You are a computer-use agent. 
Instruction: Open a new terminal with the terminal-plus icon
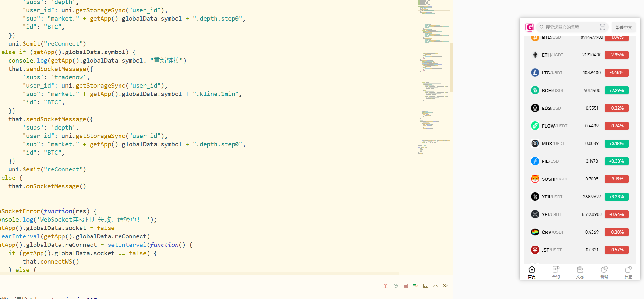[x=426, y=286]
